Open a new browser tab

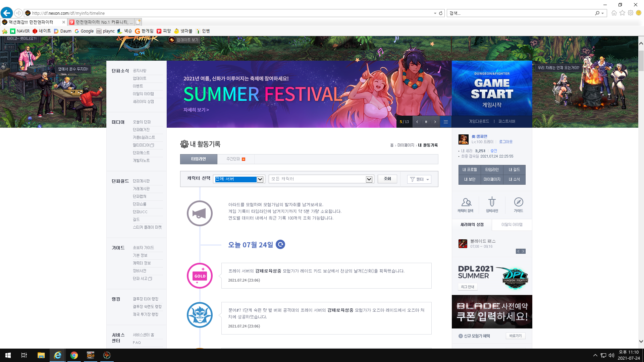coord(138,22)
